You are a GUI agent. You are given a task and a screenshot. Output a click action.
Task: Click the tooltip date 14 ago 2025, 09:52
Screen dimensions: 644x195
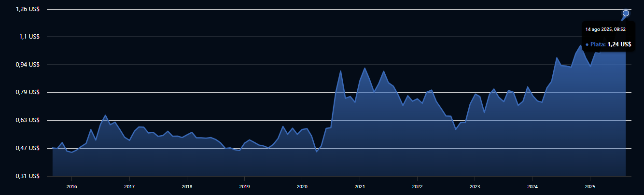[605, 29]
